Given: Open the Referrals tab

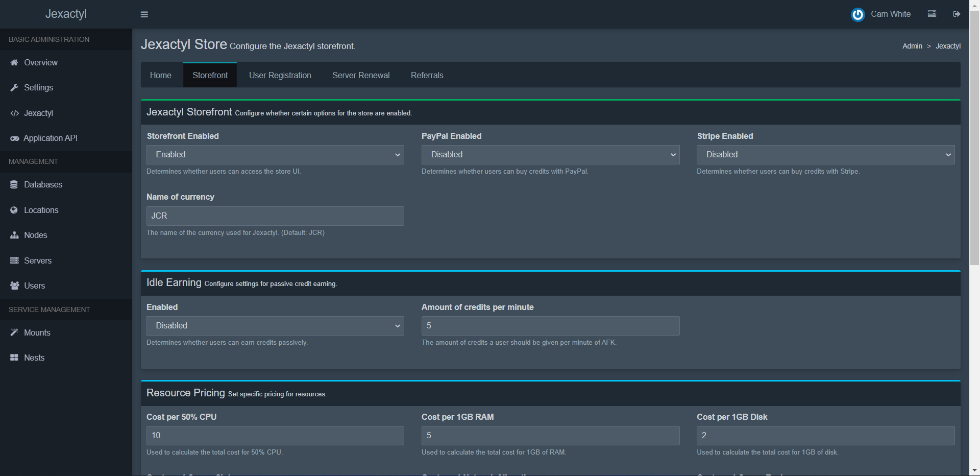Looking at the screenshot, I should pyautogui.click(x=427, y=75).
